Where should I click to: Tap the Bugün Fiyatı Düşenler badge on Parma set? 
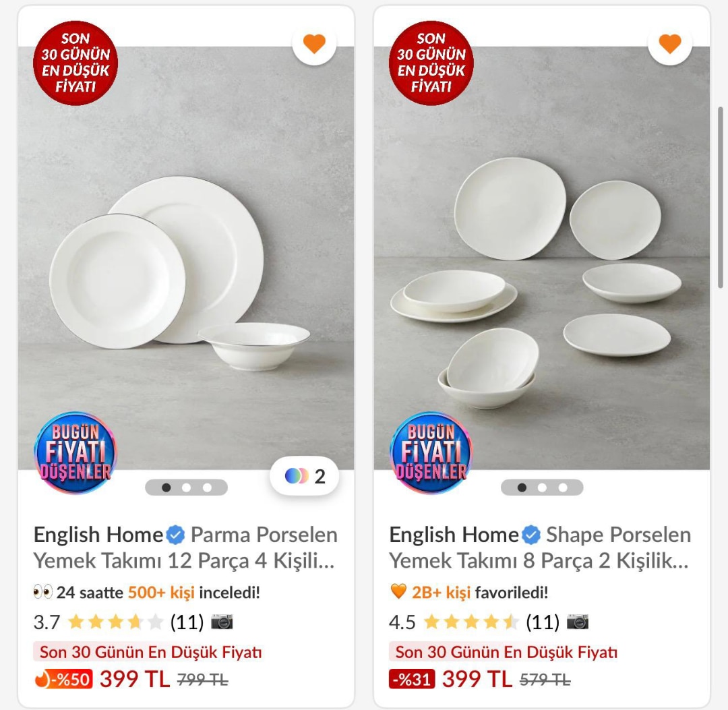(x=75, y=452)
